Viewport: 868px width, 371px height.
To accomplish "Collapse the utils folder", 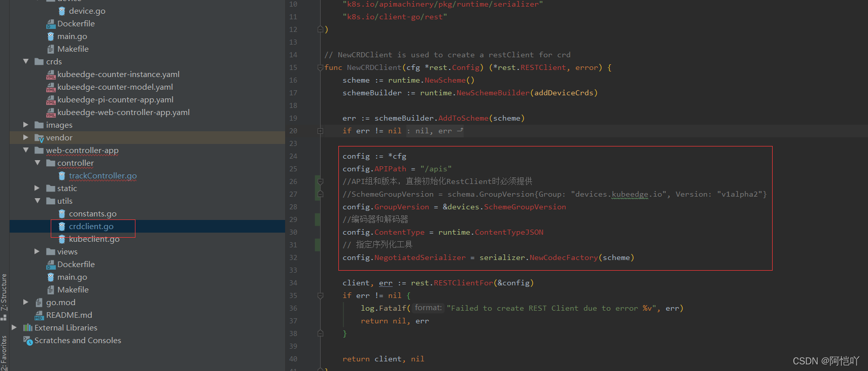I will pos(37,201).
